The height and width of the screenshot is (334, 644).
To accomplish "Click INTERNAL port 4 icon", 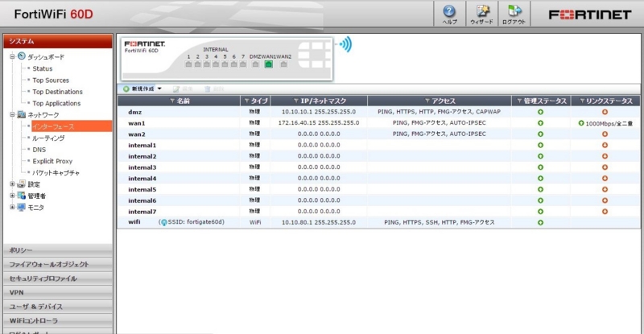I will (216, 64).
